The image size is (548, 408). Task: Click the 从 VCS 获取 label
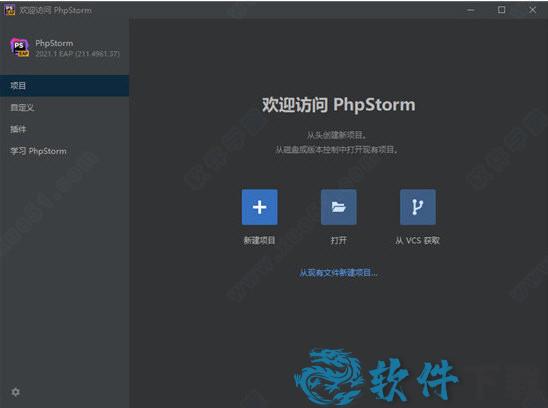[x=417, y=240]
